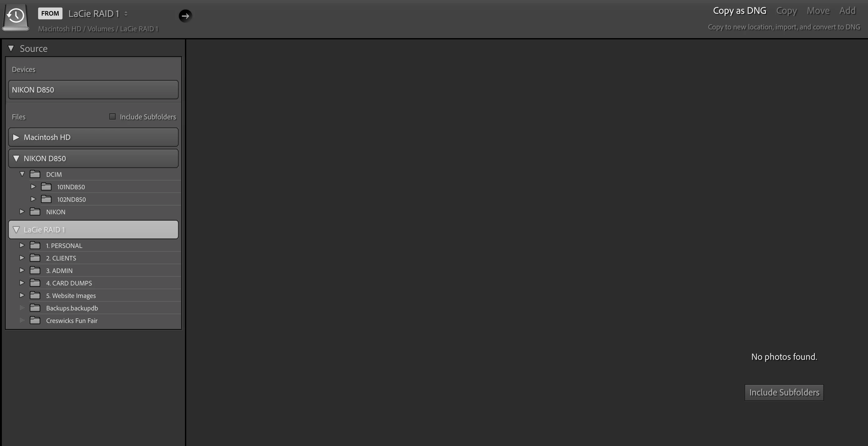Click the DCIM folder icon

35,174
